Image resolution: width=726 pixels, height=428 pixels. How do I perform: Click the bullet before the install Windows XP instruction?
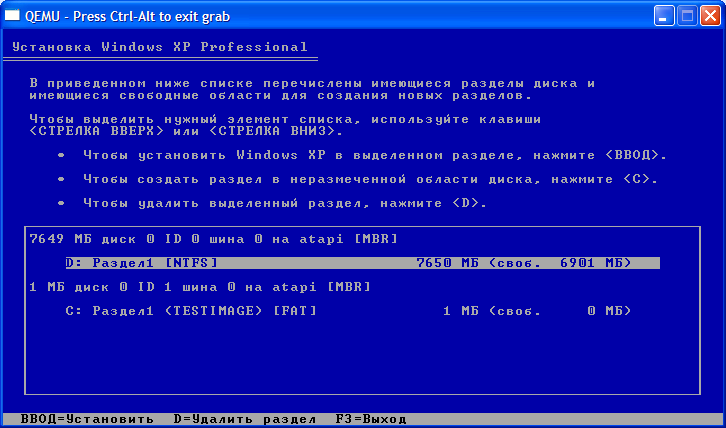[61, 155]
